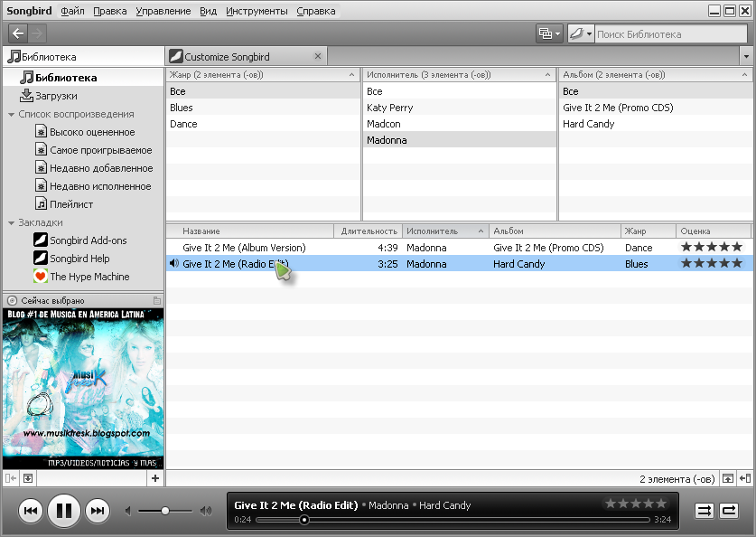Open Загрузки in the sidebar
Viewport: 756px width, 537px height.
(x=83, y=96)
